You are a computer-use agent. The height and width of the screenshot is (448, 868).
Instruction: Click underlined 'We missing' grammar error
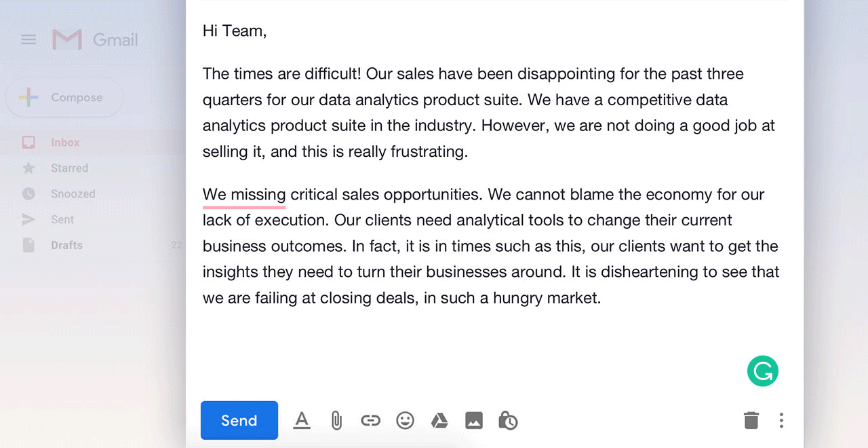[x=244, y=195]
